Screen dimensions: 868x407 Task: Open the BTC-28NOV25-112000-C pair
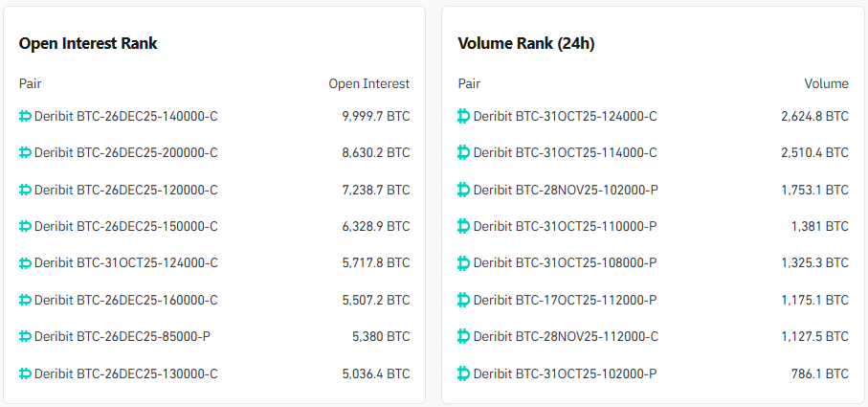tap(565, 336)
